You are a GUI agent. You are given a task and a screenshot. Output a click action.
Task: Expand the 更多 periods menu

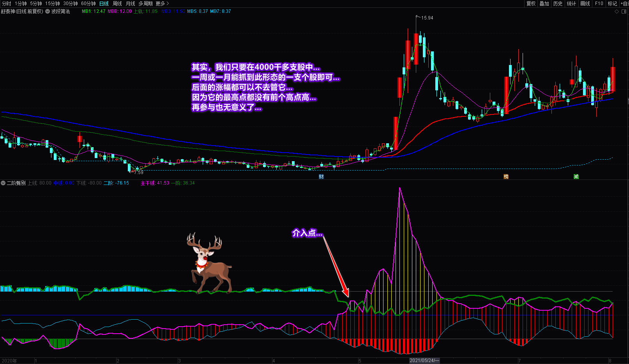pos(162,4)
